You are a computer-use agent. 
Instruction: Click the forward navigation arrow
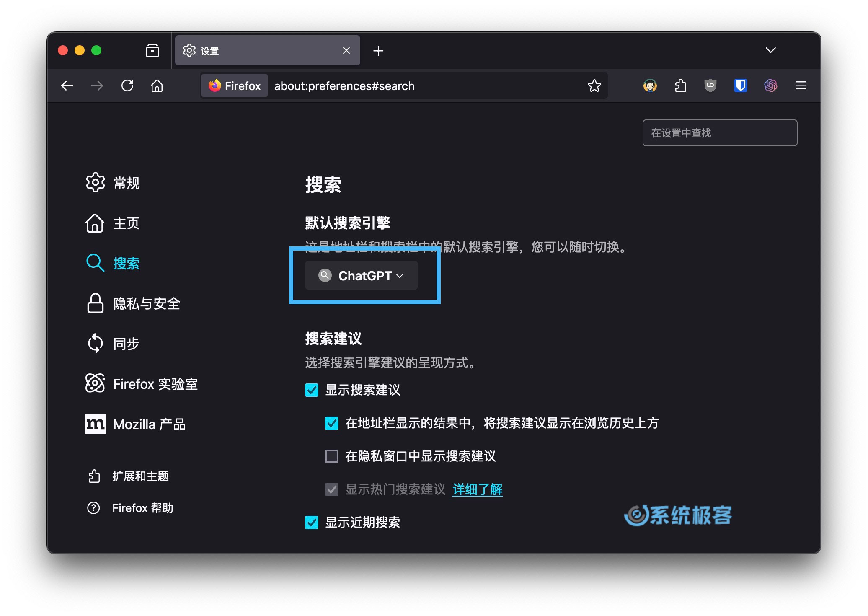coord(97,86)
